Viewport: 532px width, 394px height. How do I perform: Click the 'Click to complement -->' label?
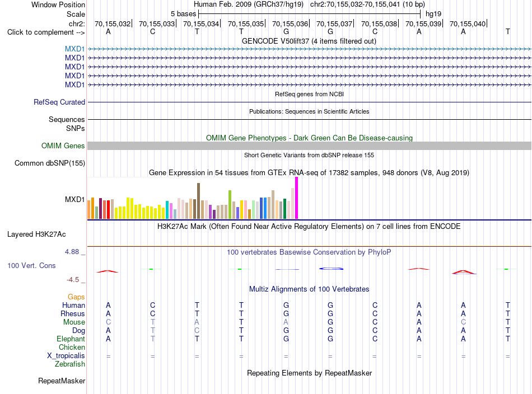point(46,32)
